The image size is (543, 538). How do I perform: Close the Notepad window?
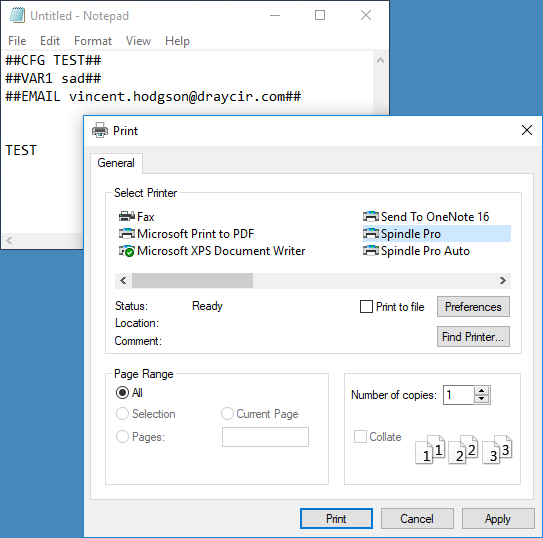[x=366, y=15]
